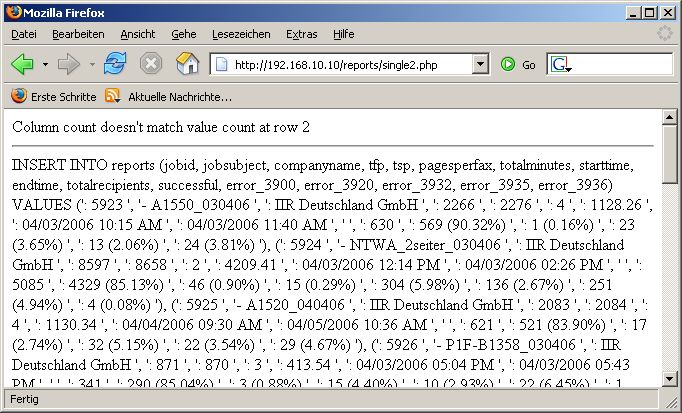This screenshot has height=413, width=682.
Task: Click the Google search engine icon
Action: 560,64
